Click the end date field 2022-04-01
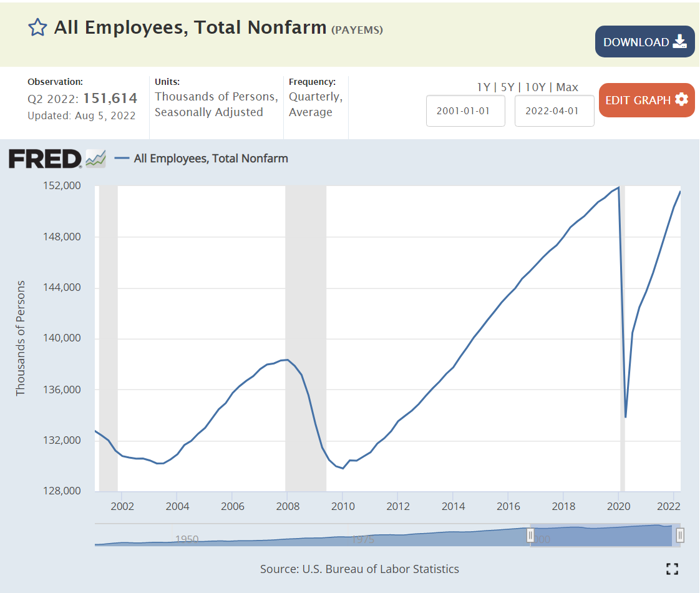This screenshot has height=593, width=700. coord(554,111)
